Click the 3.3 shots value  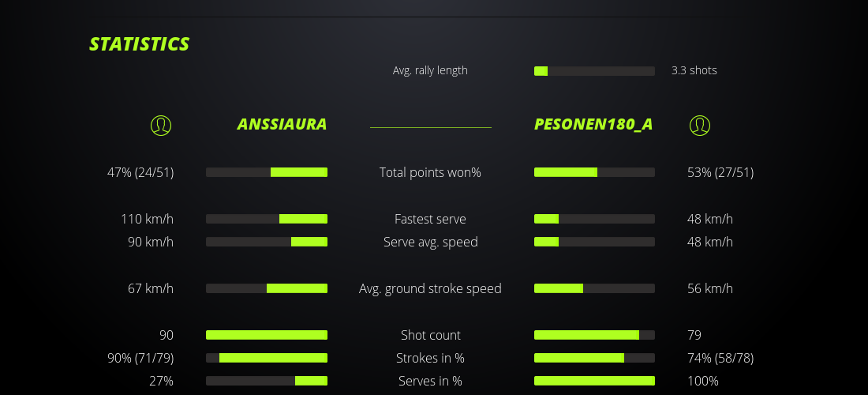click(x=694, y=70)
